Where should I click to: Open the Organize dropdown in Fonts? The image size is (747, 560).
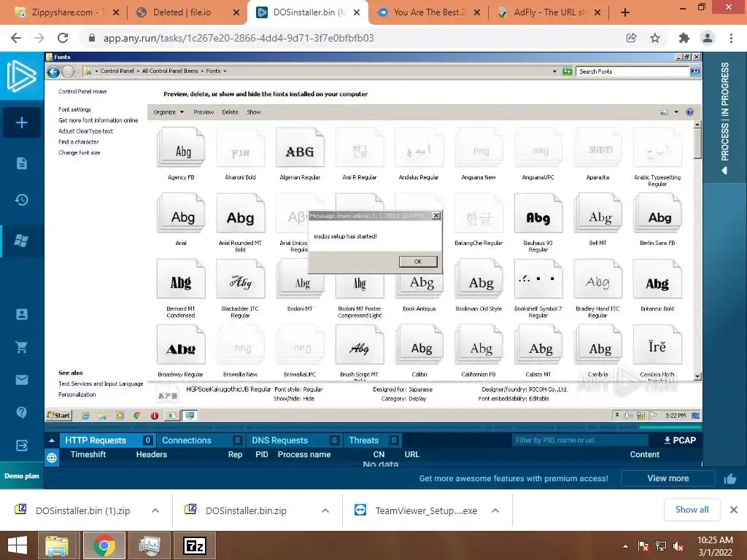(169, 112)
